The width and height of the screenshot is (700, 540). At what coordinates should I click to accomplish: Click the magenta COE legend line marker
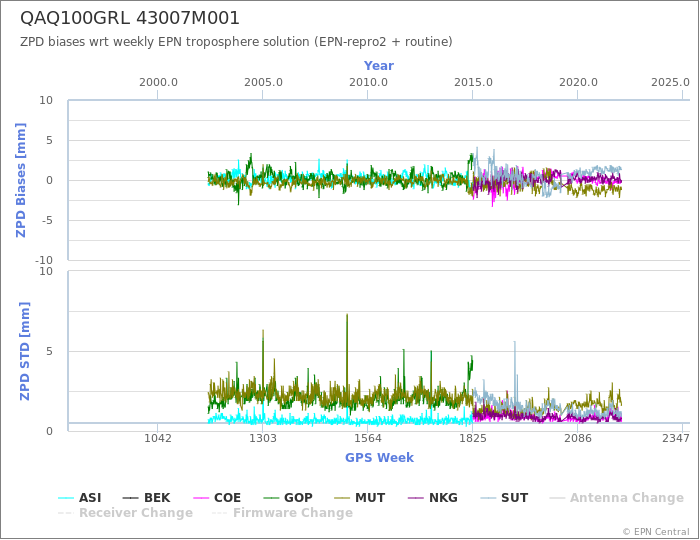(x=201, y=498)
